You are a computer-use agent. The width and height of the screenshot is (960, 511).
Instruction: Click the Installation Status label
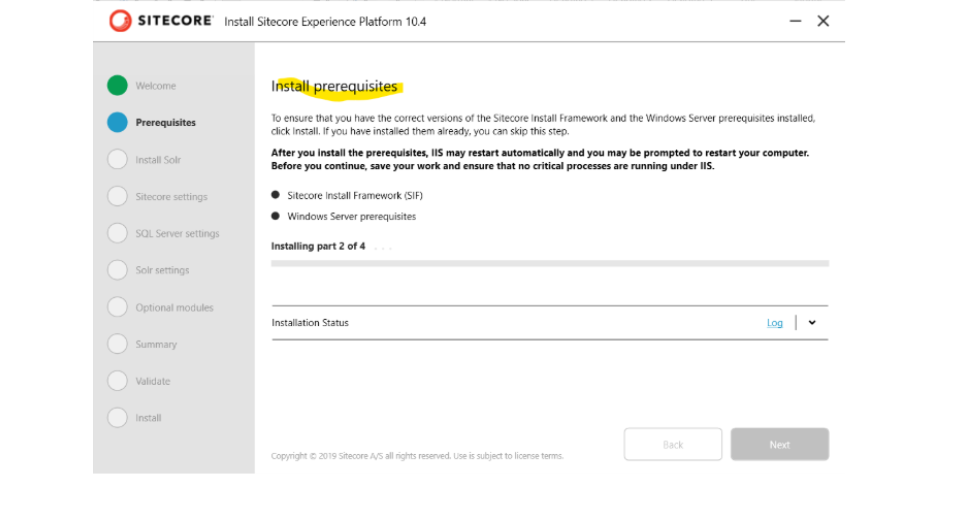pyautogui.click(x=310, y=323)
